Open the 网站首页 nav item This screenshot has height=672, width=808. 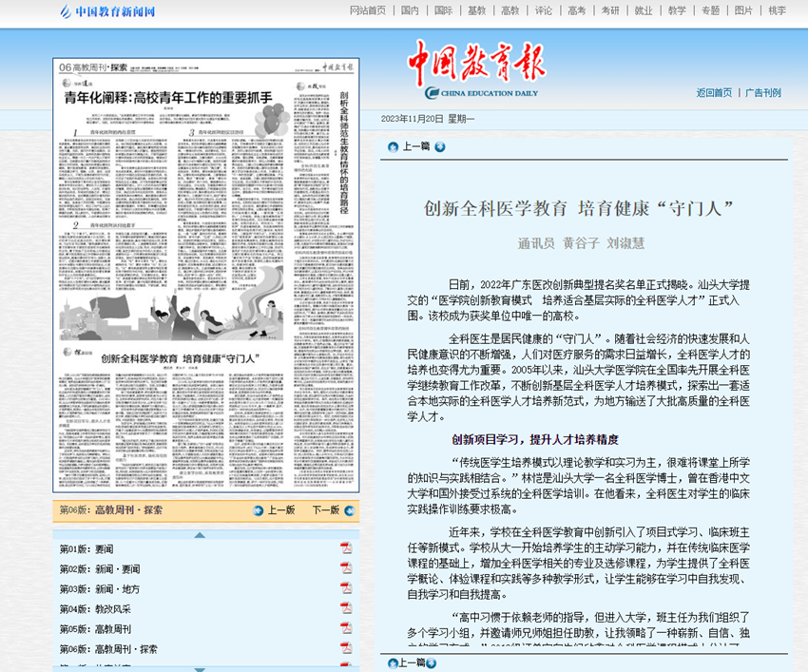(x=368, y=10)
